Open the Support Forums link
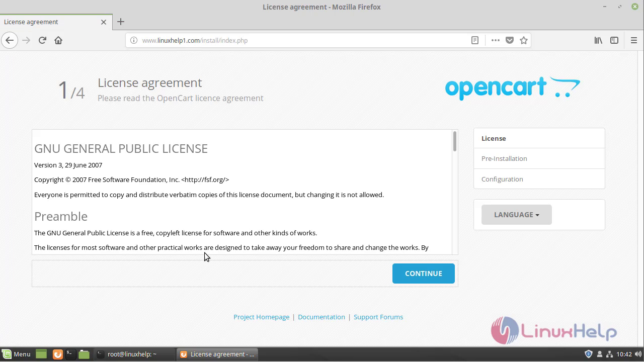644x362 pixels. (x=378, y=317)
